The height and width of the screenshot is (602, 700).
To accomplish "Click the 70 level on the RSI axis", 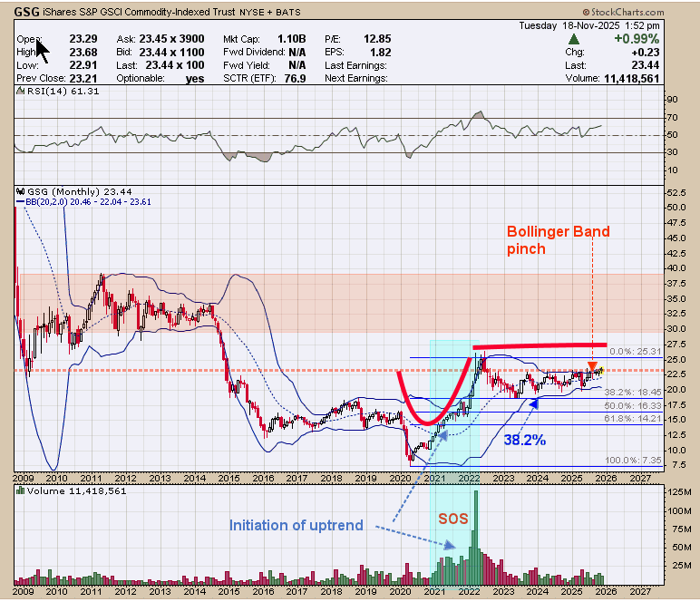I will tap(672, 118).
